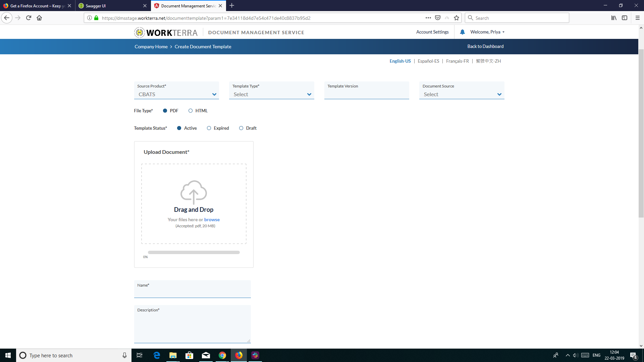Toggle the Firefox sidebar view
644x362 pixels.
[625, 18]
